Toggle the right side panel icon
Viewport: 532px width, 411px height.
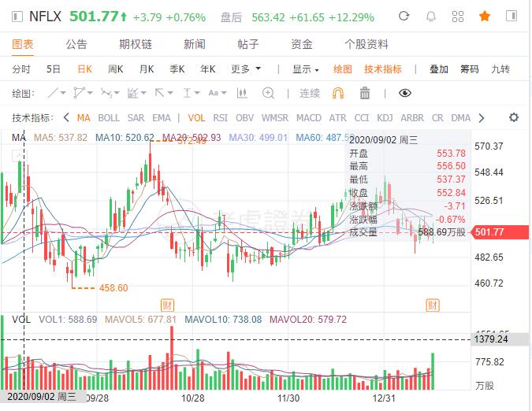coord(512,16)
